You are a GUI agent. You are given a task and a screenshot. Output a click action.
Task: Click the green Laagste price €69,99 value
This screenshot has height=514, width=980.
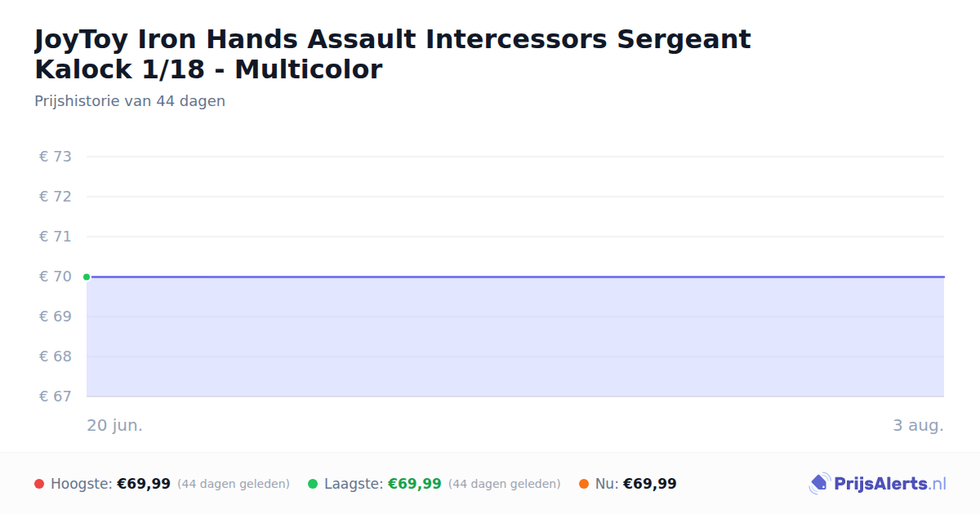click(x=415, y=484)
